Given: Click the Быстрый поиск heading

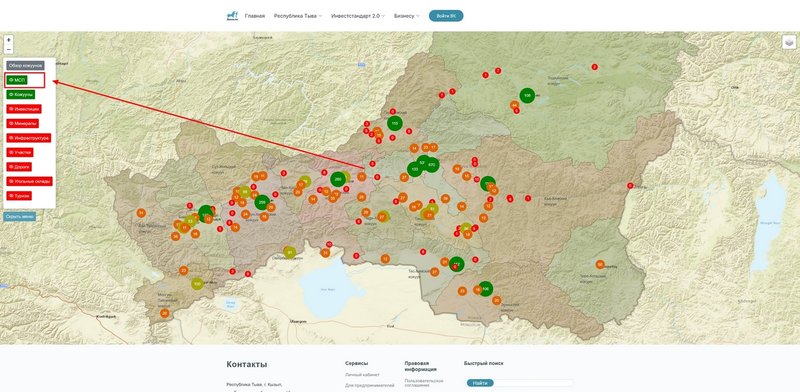Looking at the screenshot, I should pyautogui.click(x=483, y=363).
